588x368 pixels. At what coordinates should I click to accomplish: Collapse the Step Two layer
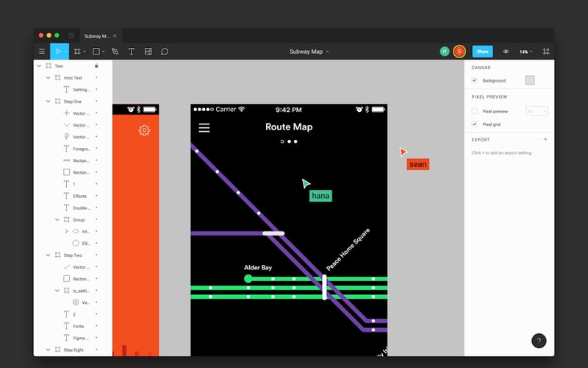[x=48, y=255]
